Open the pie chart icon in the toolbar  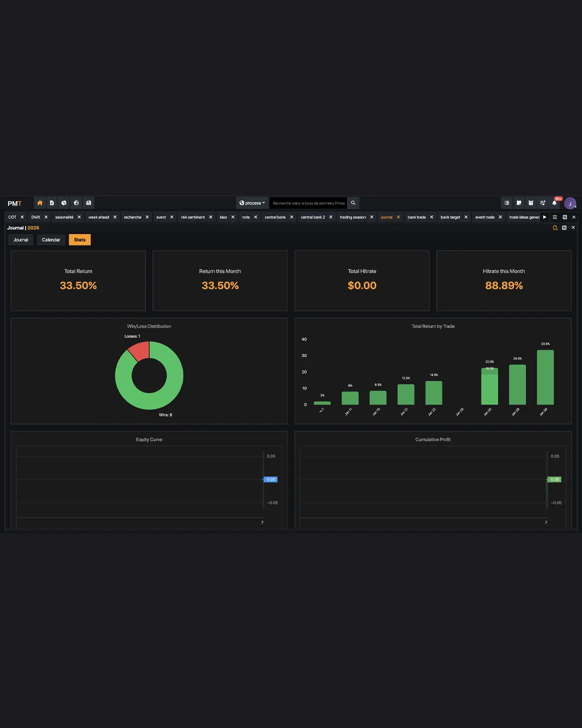[64, 203]
